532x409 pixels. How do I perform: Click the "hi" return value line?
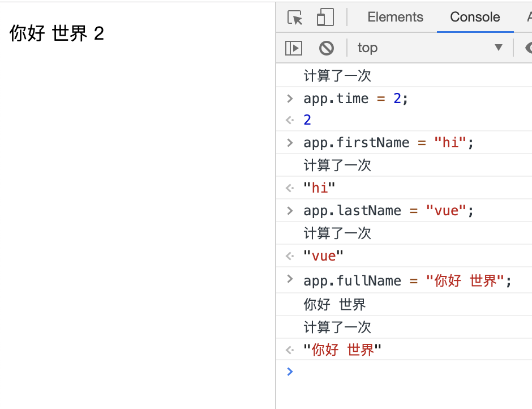319,188
